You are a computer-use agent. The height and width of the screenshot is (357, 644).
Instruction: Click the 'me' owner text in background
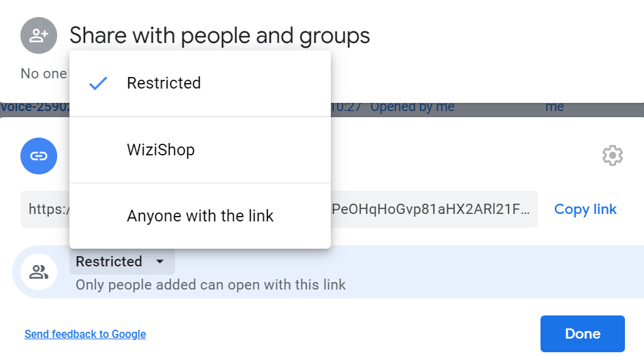(x=554, y=107)
